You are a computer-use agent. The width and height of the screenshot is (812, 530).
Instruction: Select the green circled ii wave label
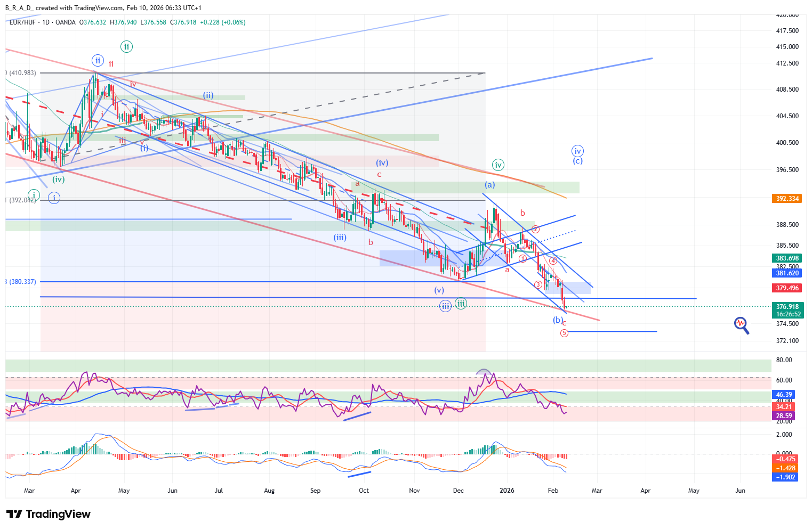pos(126,46)
